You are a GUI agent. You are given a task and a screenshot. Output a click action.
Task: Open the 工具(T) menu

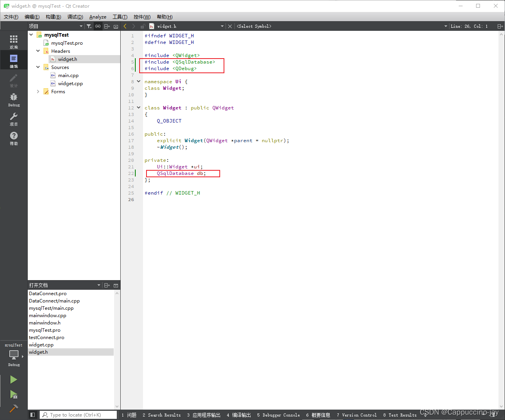click(x=120, y=17)
